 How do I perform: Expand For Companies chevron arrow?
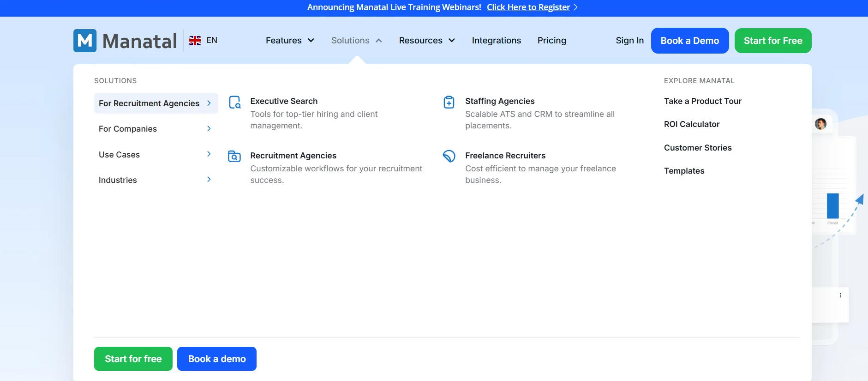[209, 128]
